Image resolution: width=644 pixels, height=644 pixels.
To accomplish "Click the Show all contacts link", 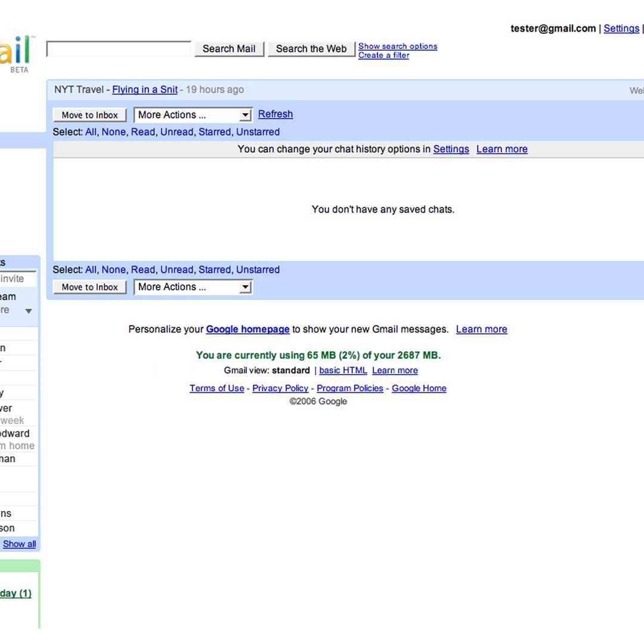I will click(19, 544).
